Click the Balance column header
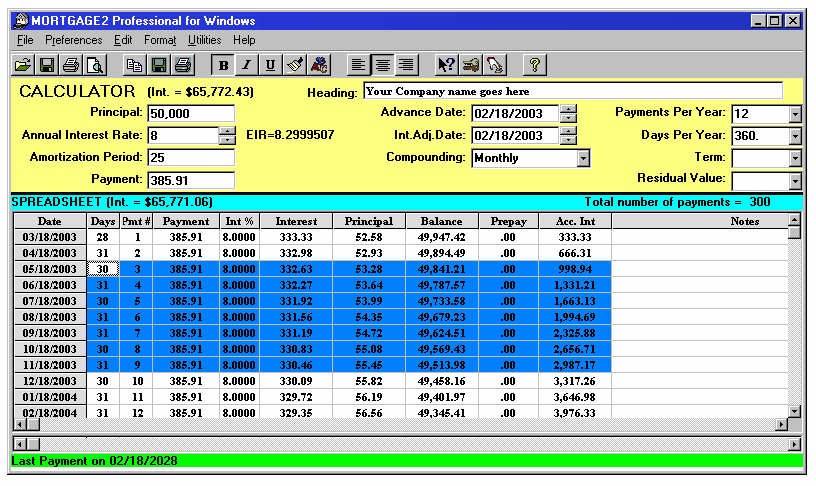This screenshot has height=486, width=816. click(441, 221)
